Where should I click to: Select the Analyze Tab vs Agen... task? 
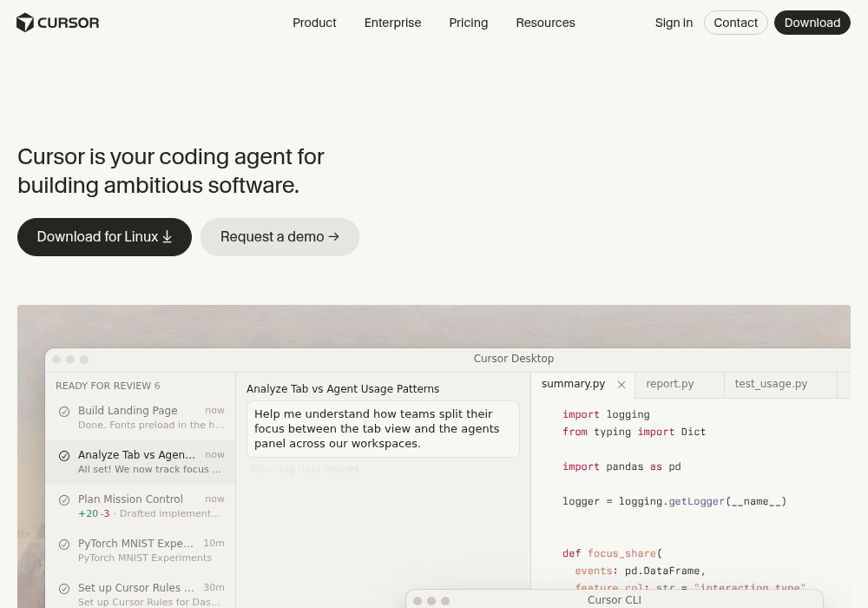tap(141, 462)
